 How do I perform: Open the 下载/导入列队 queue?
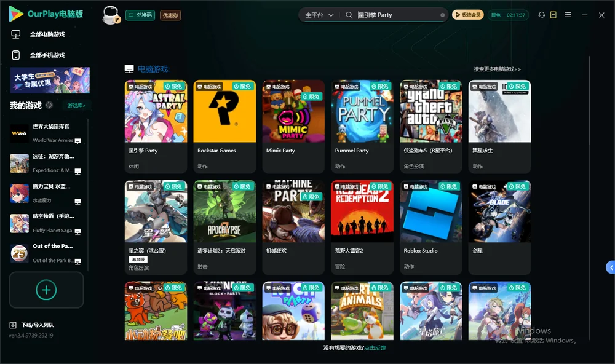[x=38, y=325]
